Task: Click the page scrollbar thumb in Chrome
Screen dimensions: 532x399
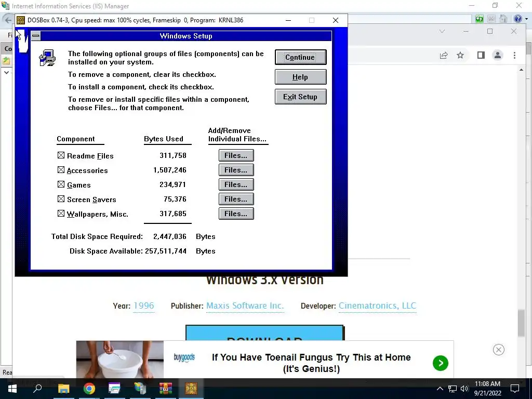Action: [521, 323]
